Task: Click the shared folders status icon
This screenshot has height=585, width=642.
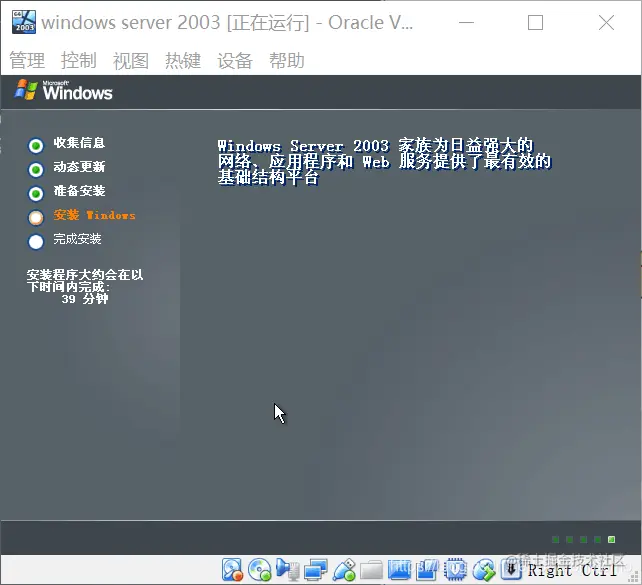Action: coord(371,570)
